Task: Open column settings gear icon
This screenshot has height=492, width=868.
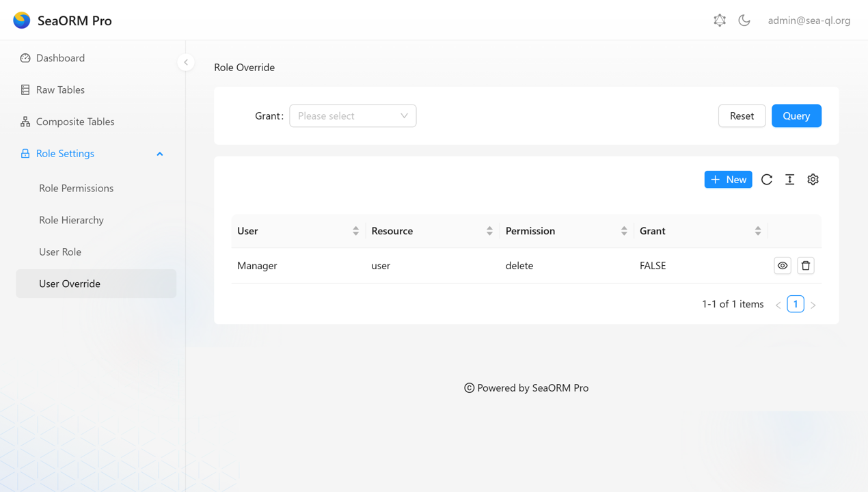Action: (813, 180)
